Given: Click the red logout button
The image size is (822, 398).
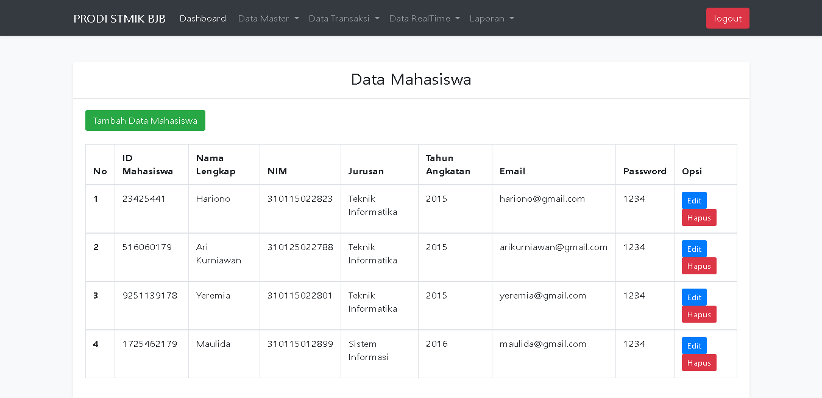Looking at the screenshot, I should click(x=728, y=18).
